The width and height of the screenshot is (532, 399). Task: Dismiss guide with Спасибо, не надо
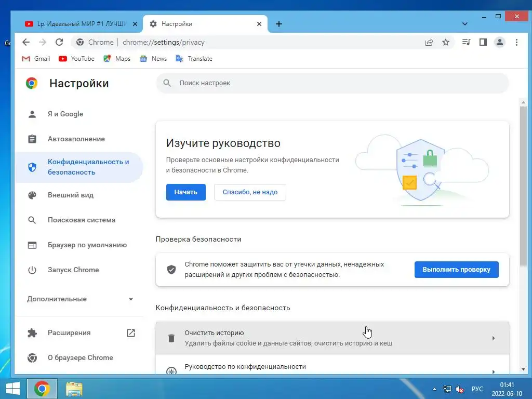[x=250, y=192]
